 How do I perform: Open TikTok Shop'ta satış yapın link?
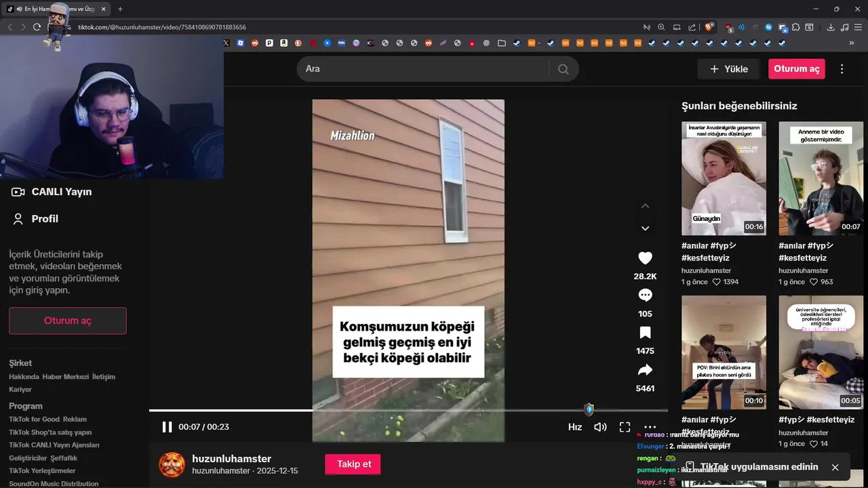click(50, 432)
